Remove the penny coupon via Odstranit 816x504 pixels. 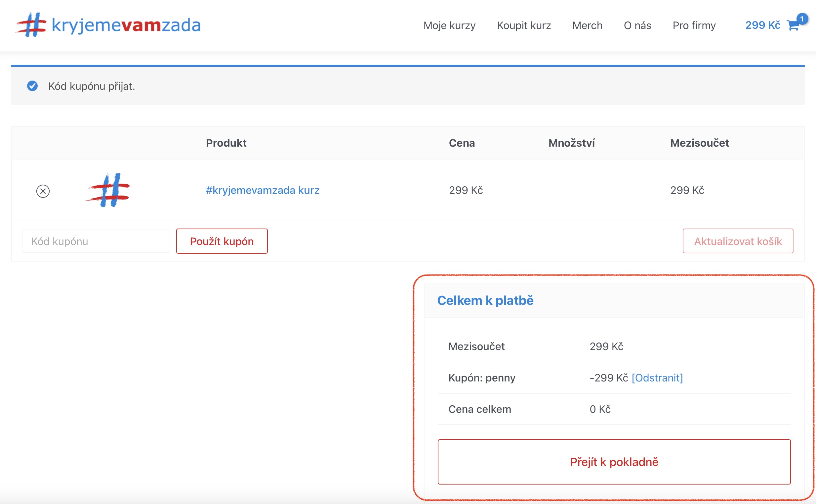(657, 378)
